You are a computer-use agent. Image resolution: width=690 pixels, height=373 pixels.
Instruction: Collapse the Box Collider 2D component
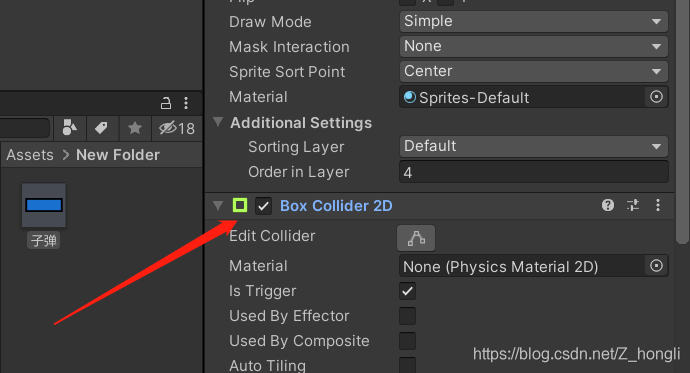218,205
